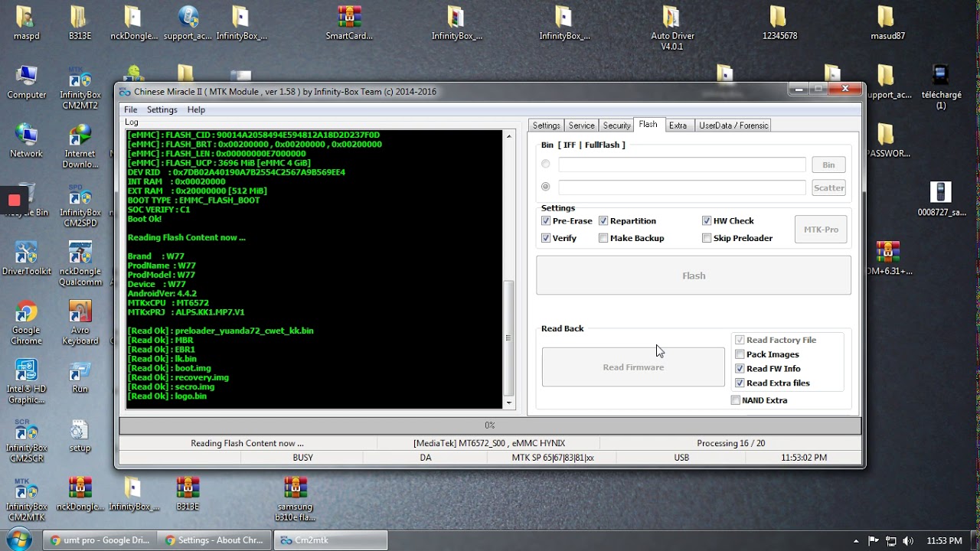Viewport: 980px width, 551px height.
Task: Toggle Verify checkbox
Action: (546, 238)
